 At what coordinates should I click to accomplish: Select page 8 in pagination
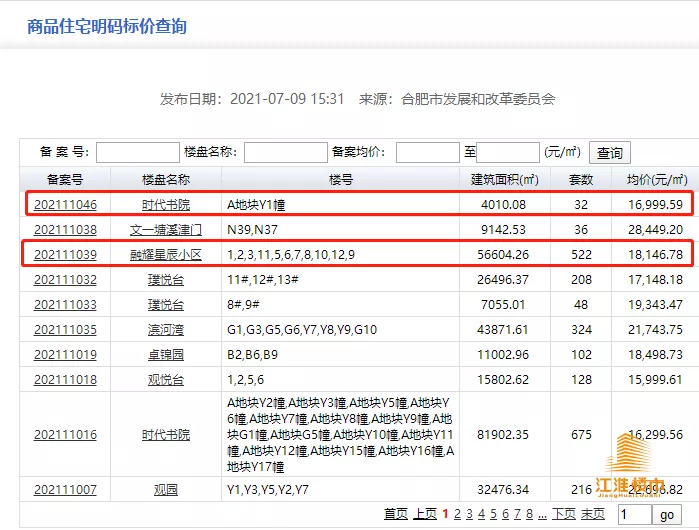point(529,514)
